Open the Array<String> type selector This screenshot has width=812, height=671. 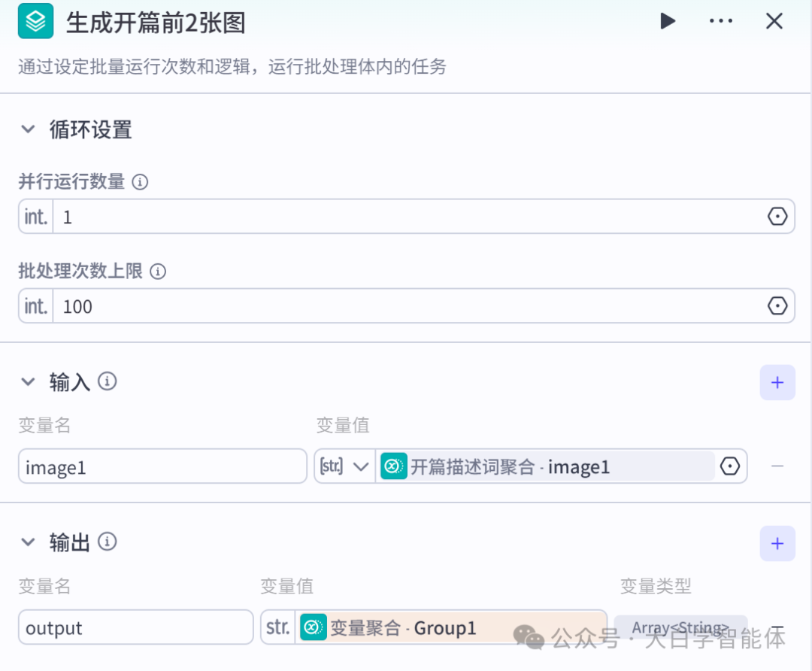point(682,627)
